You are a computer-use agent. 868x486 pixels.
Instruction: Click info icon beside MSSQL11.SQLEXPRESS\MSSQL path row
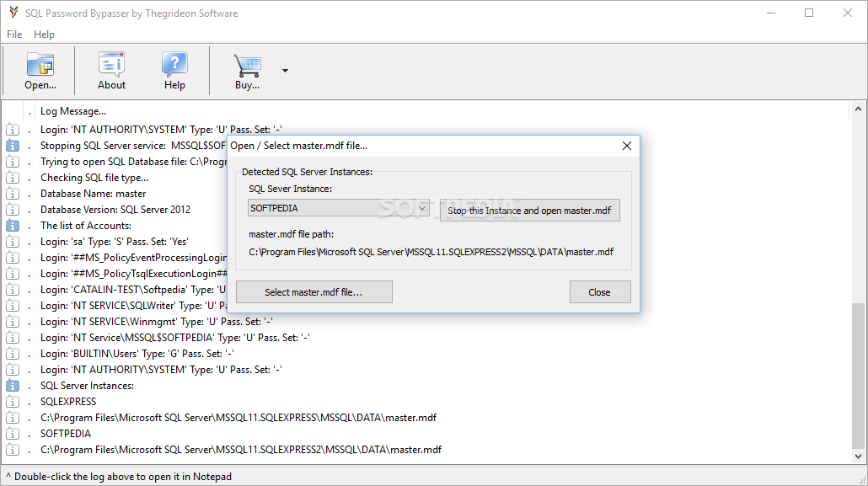click(x=12, y=418)
